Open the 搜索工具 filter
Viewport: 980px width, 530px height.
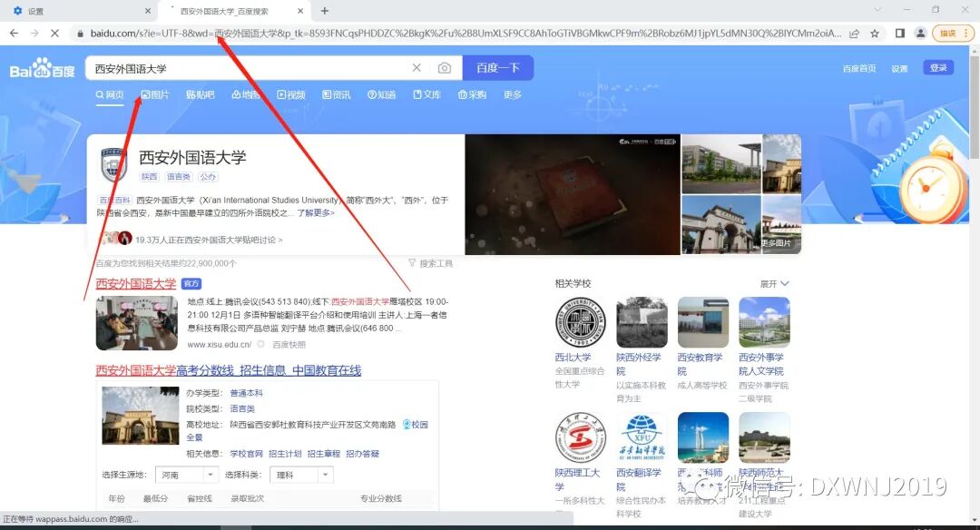[x=431, y=263]
